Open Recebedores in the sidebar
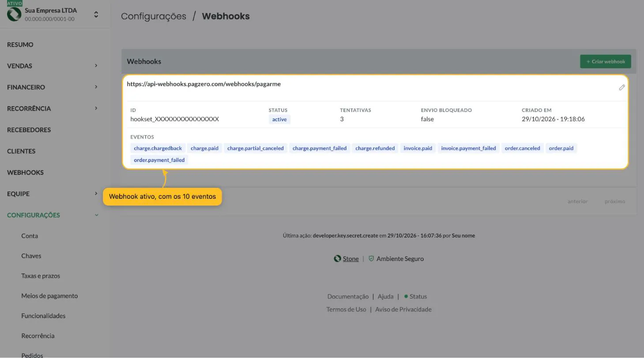Screen dimensions: 644x358 click(29, 130)
